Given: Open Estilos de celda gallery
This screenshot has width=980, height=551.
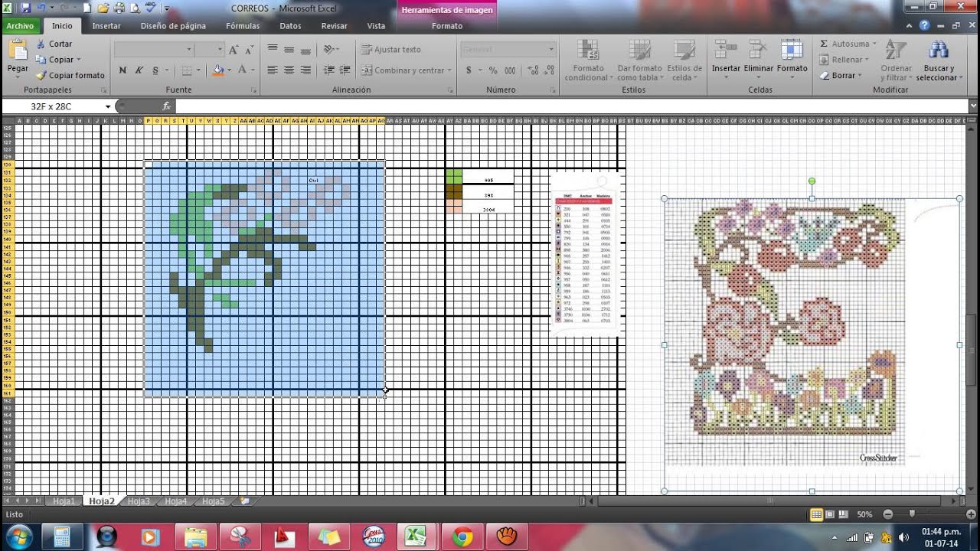Looking at the screenshot, I should pos(684,60).
